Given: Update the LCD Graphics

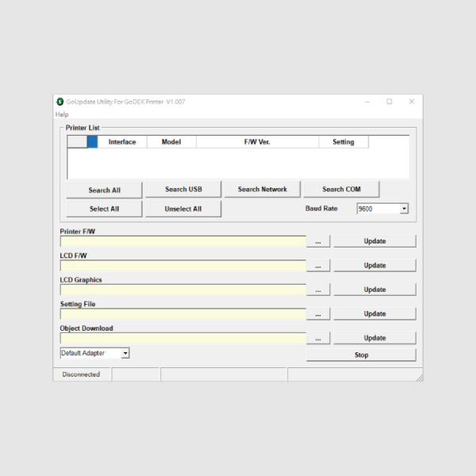Looking at the screenshot, I should coord(374,290).
